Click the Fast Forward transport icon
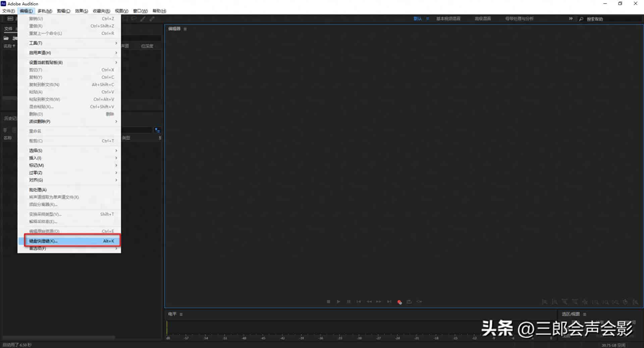The image size is (644, 348). [379, 302]
